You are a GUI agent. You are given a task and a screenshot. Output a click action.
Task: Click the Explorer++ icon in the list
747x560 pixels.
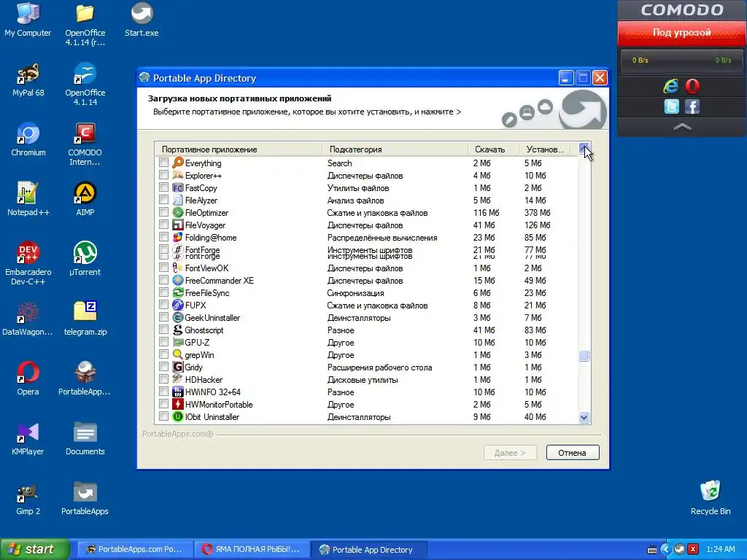coord(178,175)
